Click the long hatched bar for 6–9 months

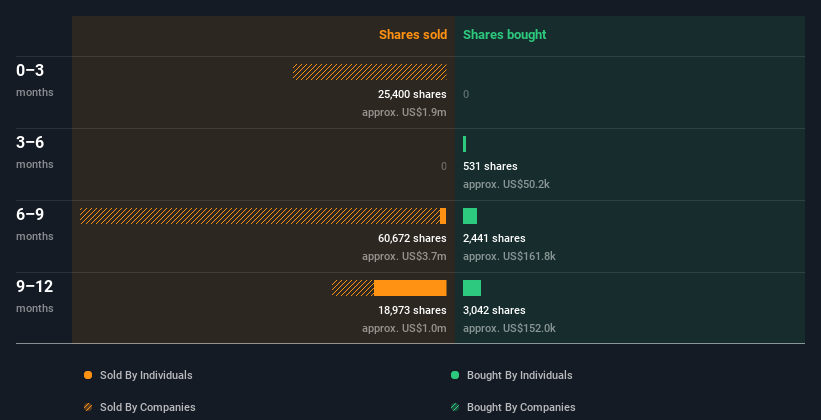(260, 216)
